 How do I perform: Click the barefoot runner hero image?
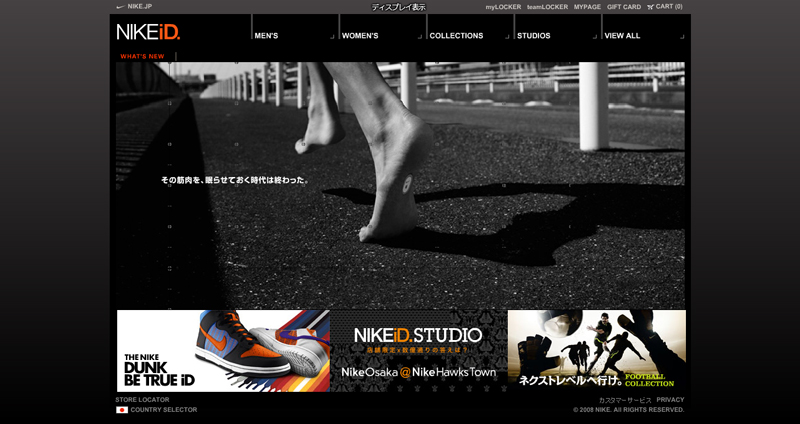pyautogui.click(x=401, y=186)
